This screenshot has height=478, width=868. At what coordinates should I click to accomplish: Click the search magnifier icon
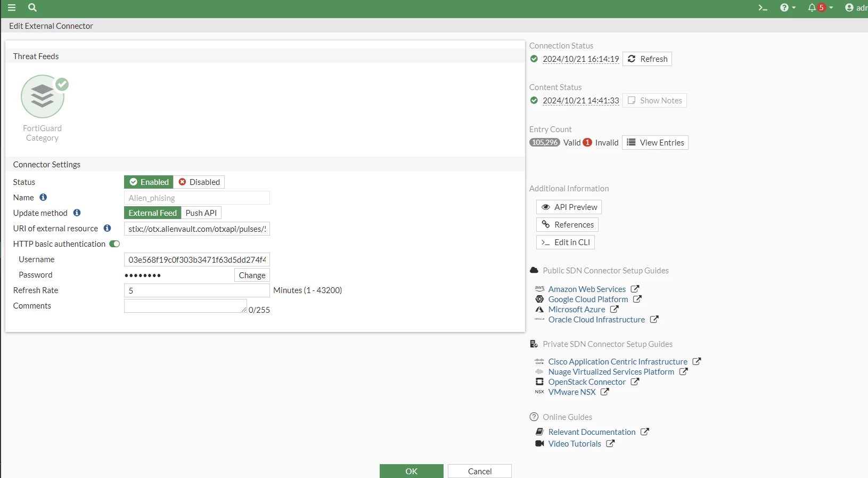32,7
